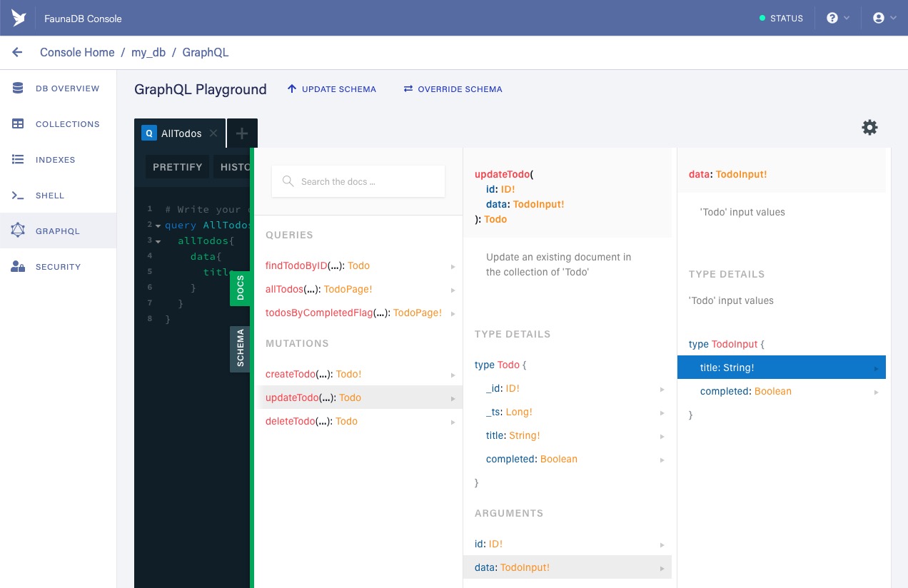Expand deleteTodo mutation docs
Image resolution: width=908 pixels, height=588 pixels.
[x=360, y=421]
